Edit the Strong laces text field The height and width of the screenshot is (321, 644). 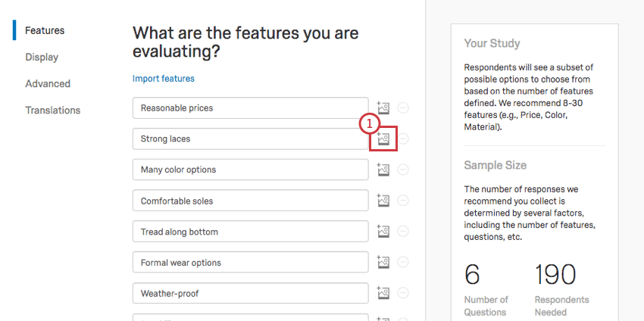point(250,139)
